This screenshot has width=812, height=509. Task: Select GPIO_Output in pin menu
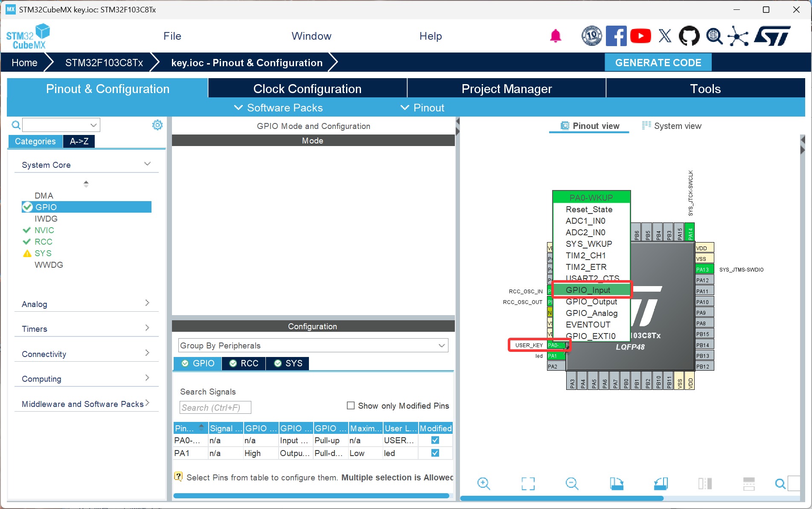click(591, 302)
